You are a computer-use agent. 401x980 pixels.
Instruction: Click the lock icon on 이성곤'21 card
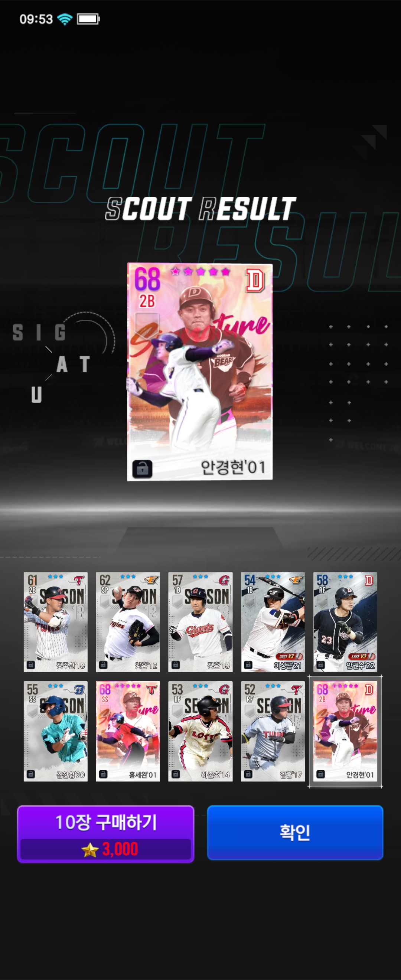[248, 664]
